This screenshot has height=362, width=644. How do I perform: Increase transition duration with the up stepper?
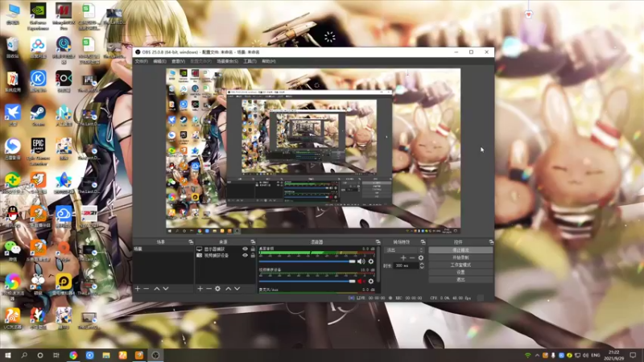tap(421, 264)
